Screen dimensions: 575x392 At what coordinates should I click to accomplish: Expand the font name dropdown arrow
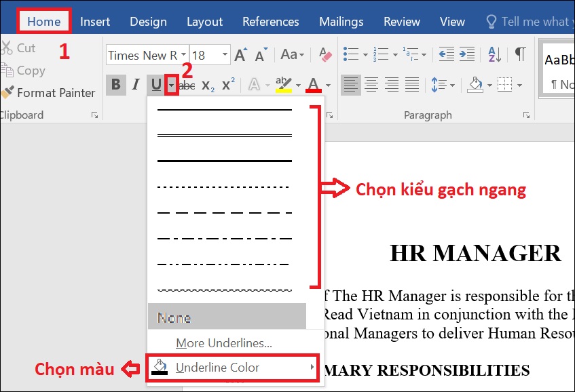click(x=184, y=55)
